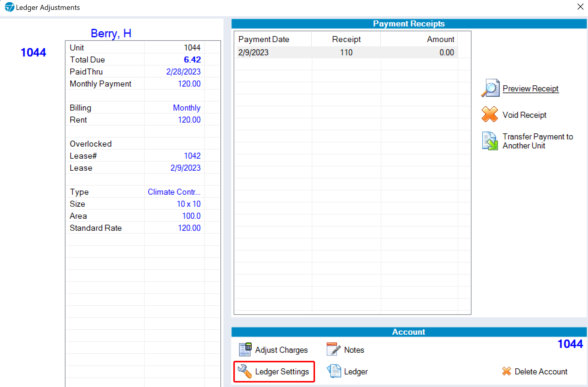This screenshot has height=387, width=588.
Task: Click the Monthly Payment value 120.00
Action: click(189, 84)
